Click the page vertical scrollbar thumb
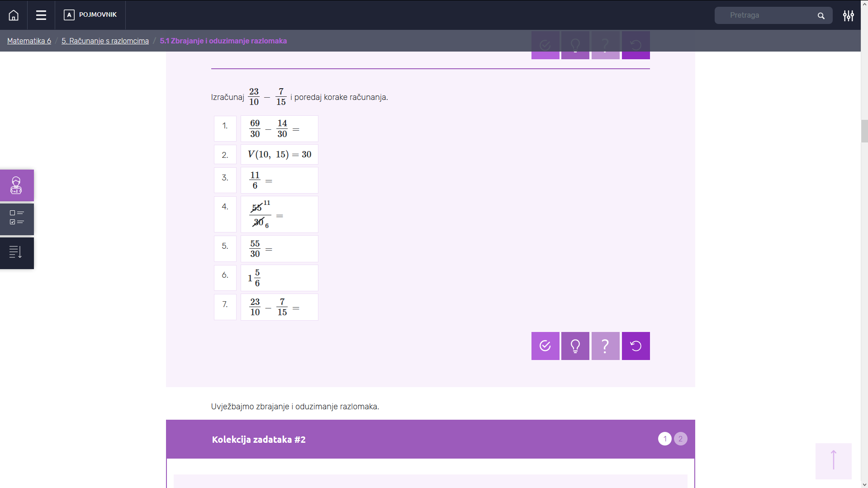868x488 pixels. (x=864, y=131)
